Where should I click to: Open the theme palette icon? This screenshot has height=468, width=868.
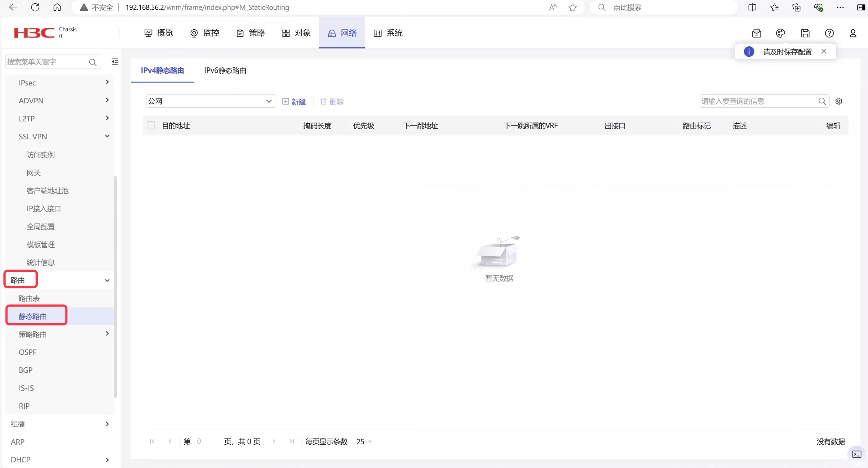point(781,33)
